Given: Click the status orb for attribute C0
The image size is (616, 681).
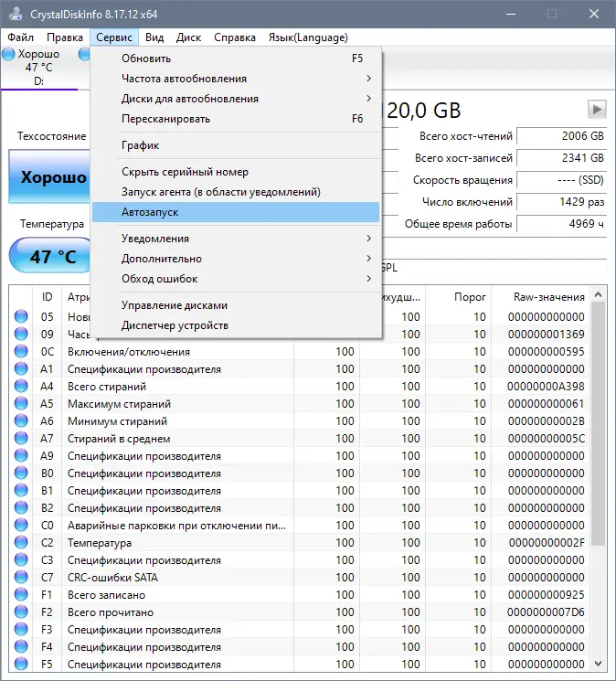Looking at the screenshot, I should 21,525.
